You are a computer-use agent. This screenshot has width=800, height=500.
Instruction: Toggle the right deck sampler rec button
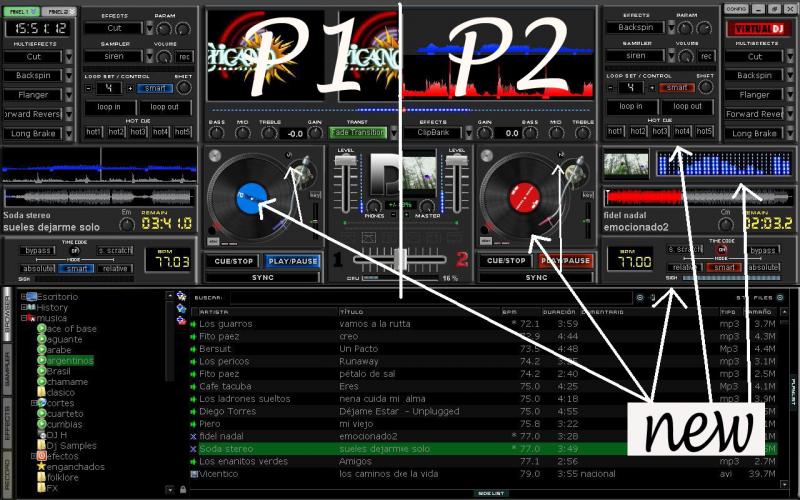706,56
